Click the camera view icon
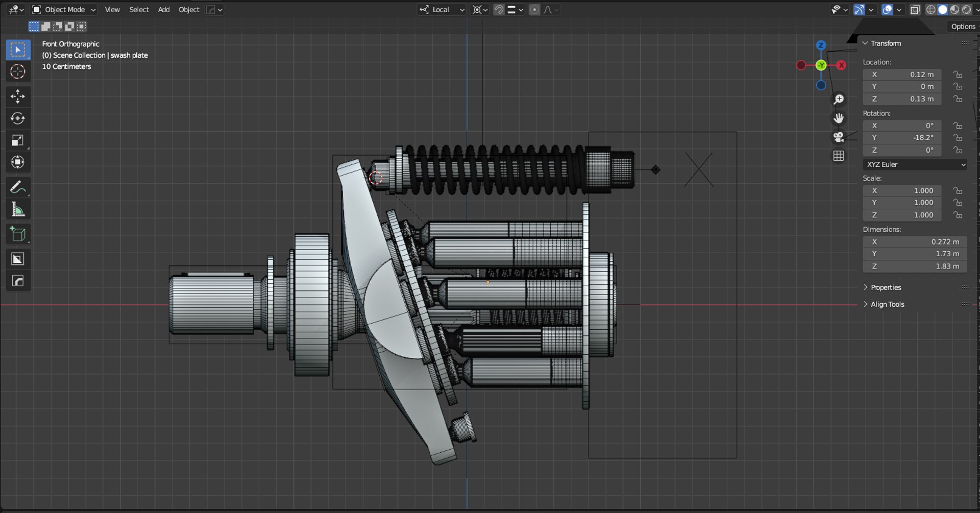Screen dimensions: 980x513 (x=838, y=137)
